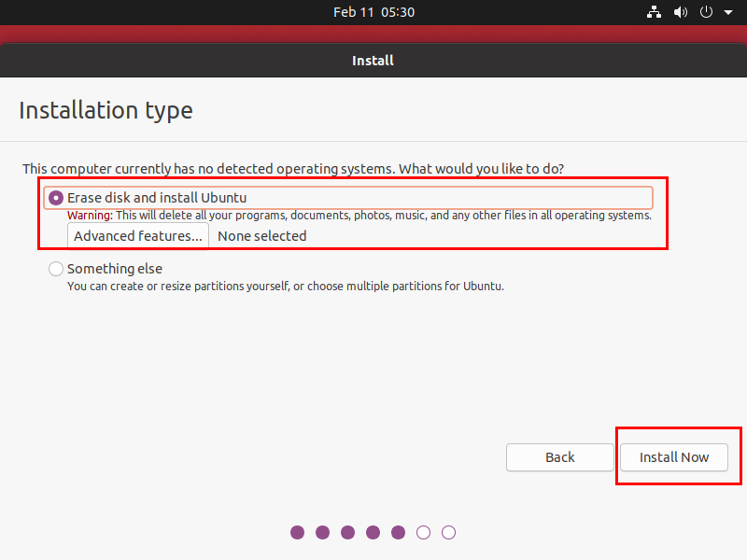The image size is (747, 560).
Task: Select the Something else option
Action: point(106,269)
